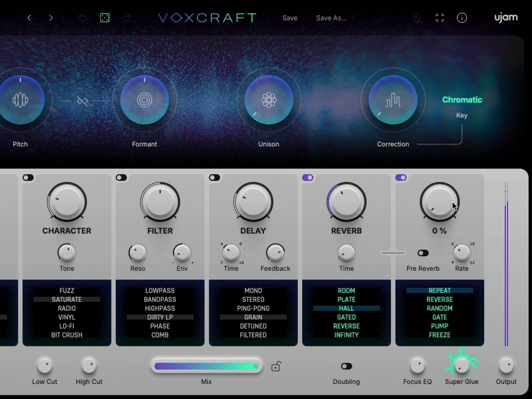Enable the Character module switch

click(28, 178)
